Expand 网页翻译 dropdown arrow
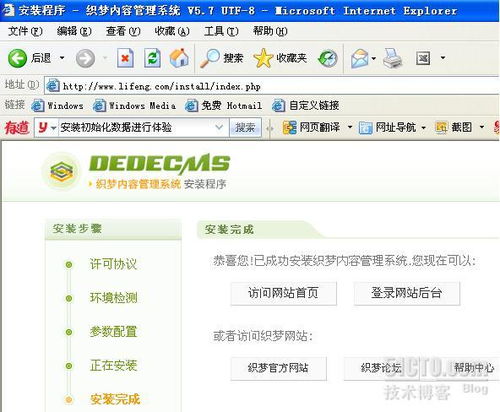 (350, 127)
